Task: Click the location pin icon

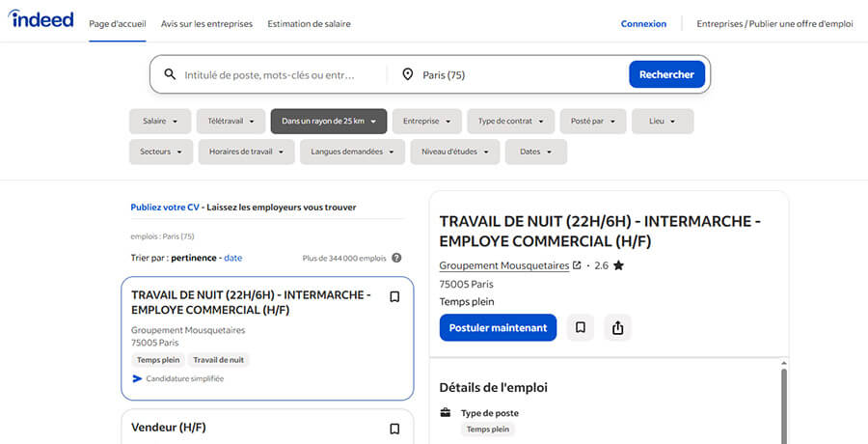Action: [x=408, y=74]
